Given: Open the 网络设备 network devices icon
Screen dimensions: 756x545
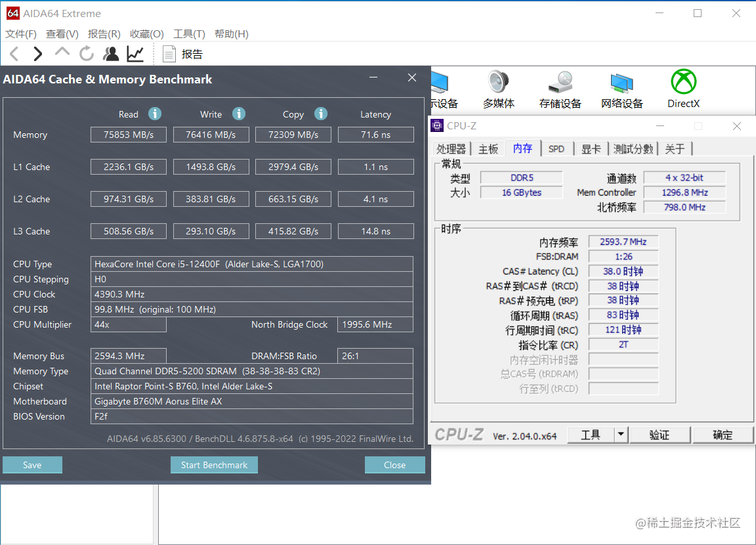Looking at the screenshot, I should coord(622,89).
